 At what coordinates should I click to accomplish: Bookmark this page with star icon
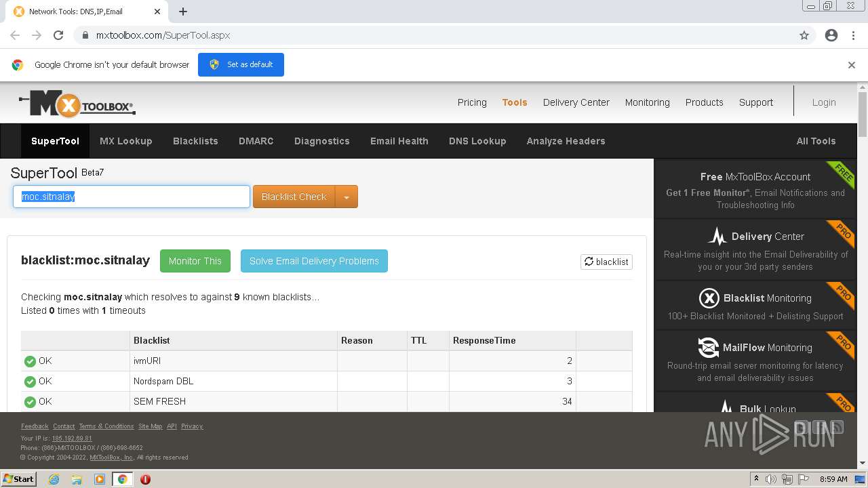tap(804, 35)
